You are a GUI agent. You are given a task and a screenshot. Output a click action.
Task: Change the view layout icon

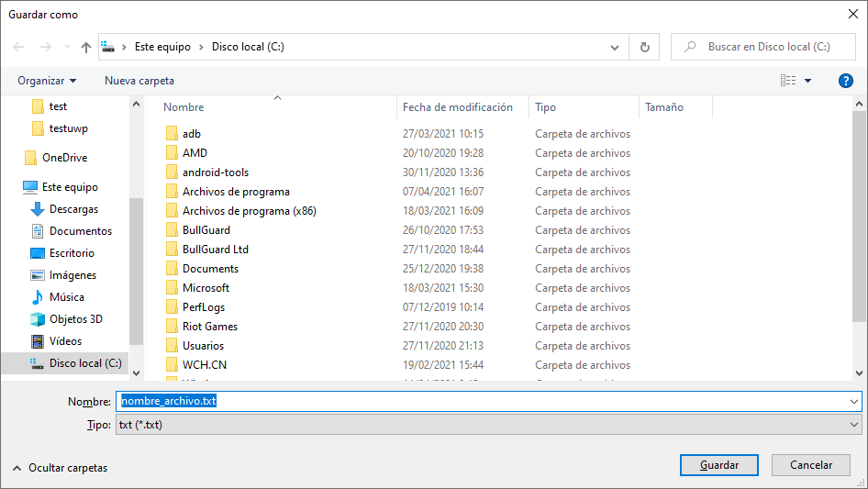788,81
